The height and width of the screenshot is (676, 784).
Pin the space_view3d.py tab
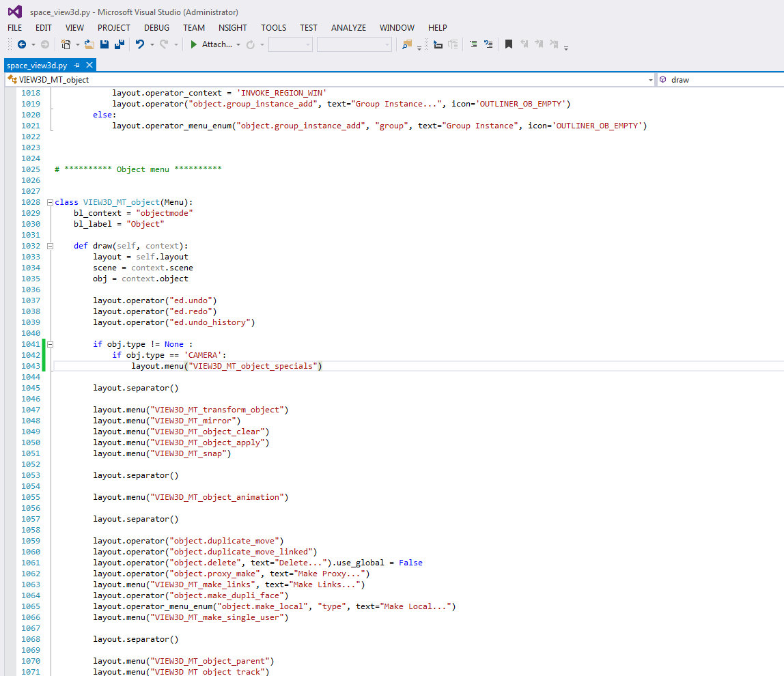(76, 66)
